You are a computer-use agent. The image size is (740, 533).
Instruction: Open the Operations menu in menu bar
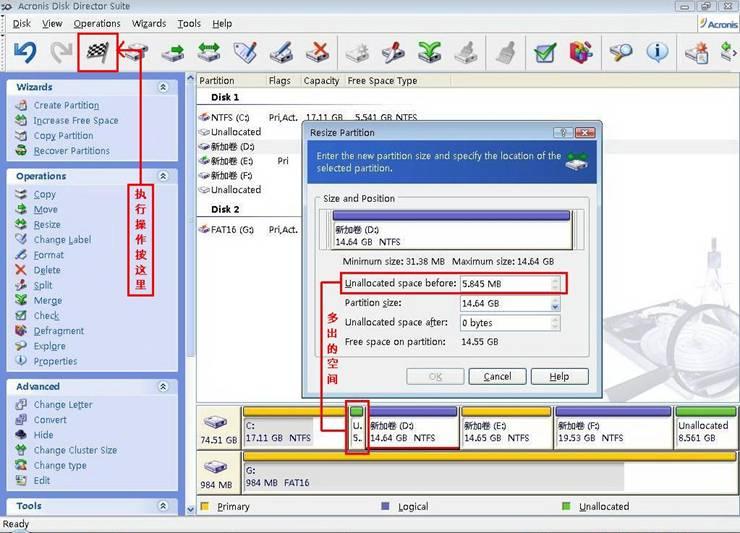[x=97, y=23]
